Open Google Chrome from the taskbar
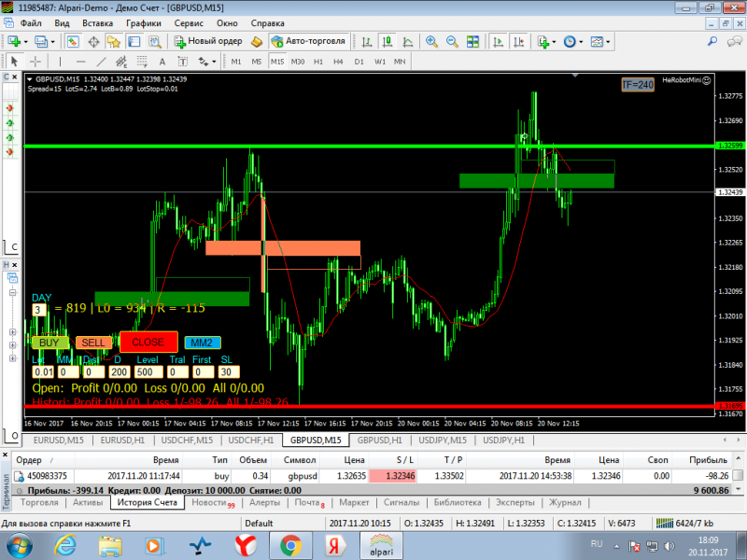The width and height of the screenshot is (747, 560). click(290, 546)
